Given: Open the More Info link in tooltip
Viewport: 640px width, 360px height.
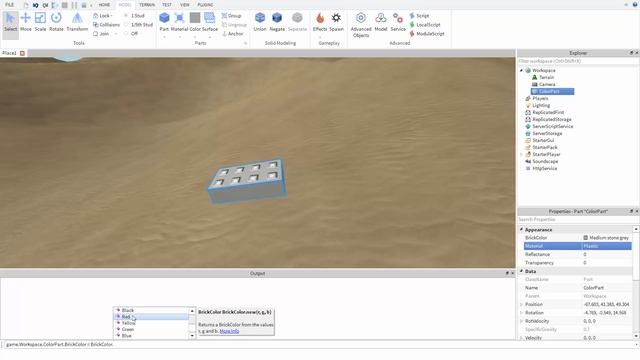Looking at the screenshot, I should 229,331.
